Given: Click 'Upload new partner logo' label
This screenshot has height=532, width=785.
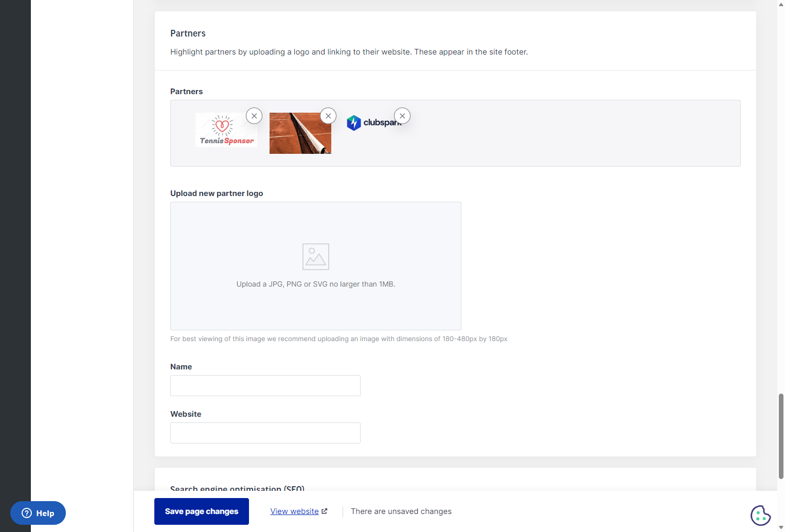Looking at the screenshot, I should click(x=217, y=193).
